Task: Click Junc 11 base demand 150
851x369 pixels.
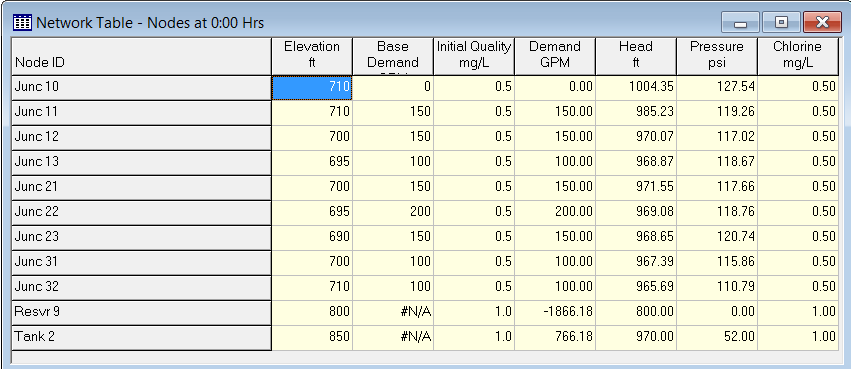Action: (393, 113)
